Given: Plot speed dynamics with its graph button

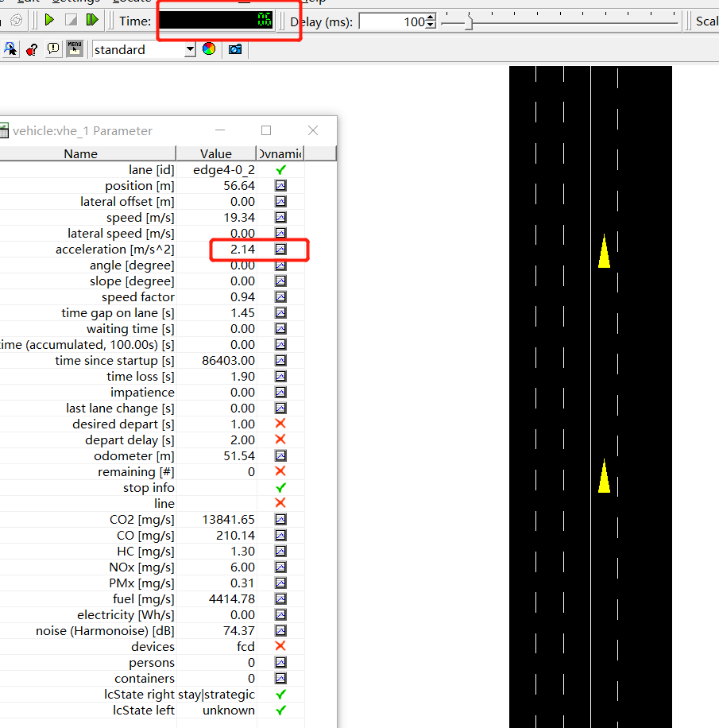Looking at the screenshot, I should (280, 217).
